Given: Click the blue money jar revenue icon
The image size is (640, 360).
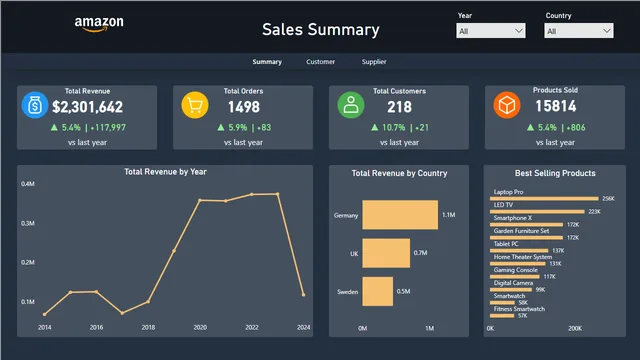Looking at the screenshot, I should pyautogui.click(x=35, y=105).
